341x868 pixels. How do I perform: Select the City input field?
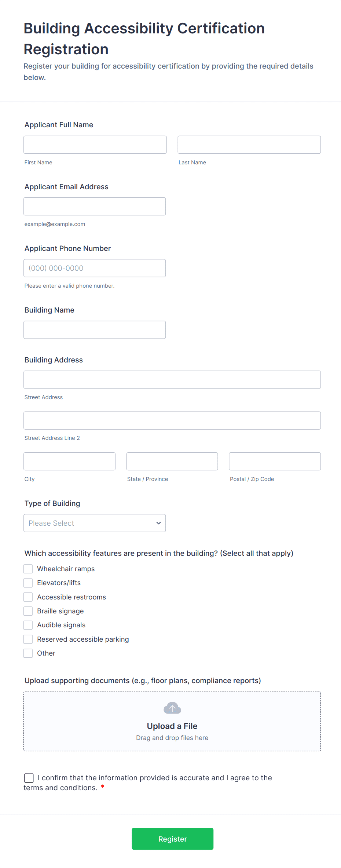tap(69, 461)
